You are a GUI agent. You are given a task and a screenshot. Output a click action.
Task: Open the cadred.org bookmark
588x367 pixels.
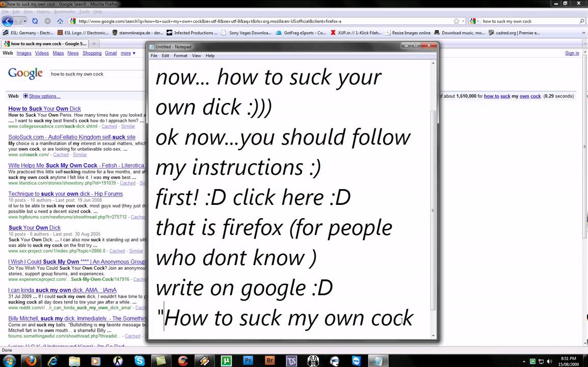click(514, 33)
